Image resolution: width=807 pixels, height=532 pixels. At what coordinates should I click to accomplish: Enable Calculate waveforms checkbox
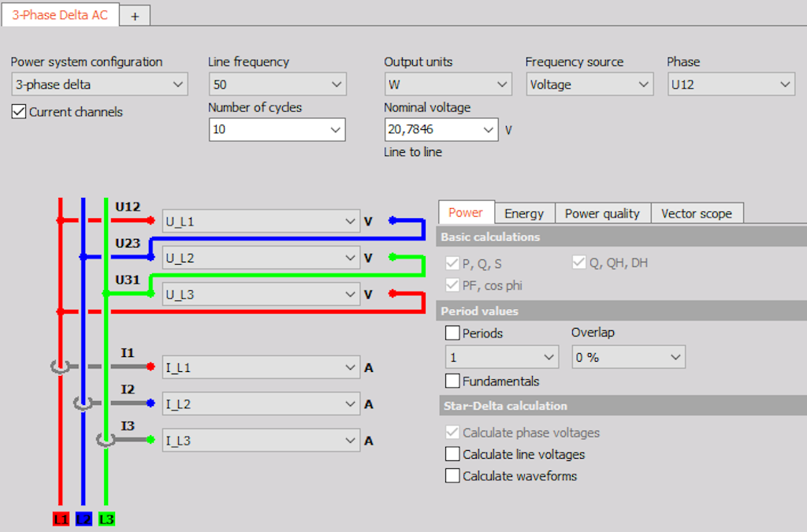pos(452,475)
